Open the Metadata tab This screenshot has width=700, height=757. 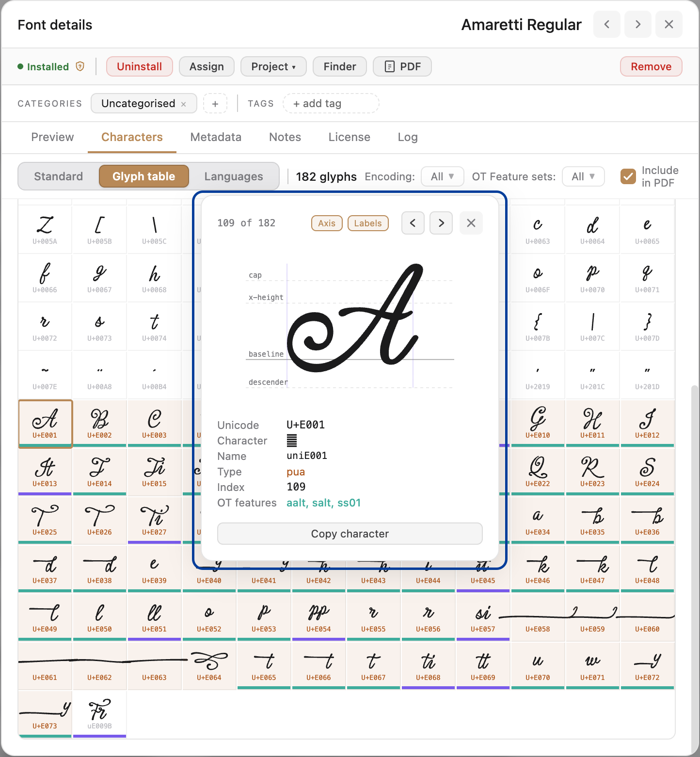click(x=216, y=137)
